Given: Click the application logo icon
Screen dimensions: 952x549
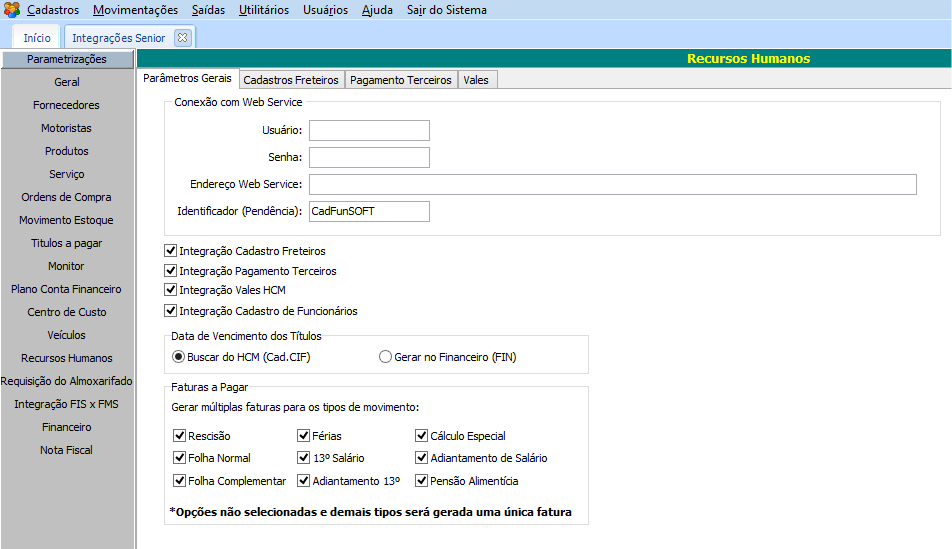Looking at the screenshot, I should pos(12,10).
